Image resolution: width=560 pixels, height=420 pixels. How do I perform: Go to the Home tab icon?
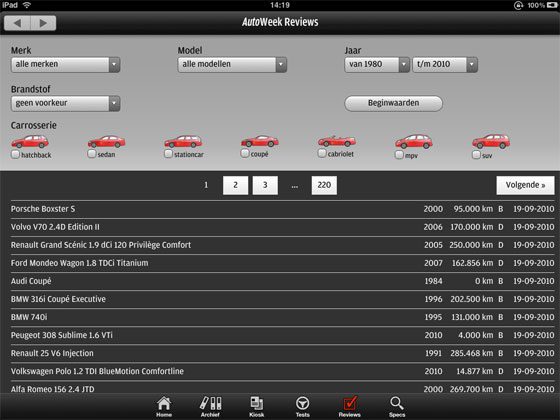(164, 404)
